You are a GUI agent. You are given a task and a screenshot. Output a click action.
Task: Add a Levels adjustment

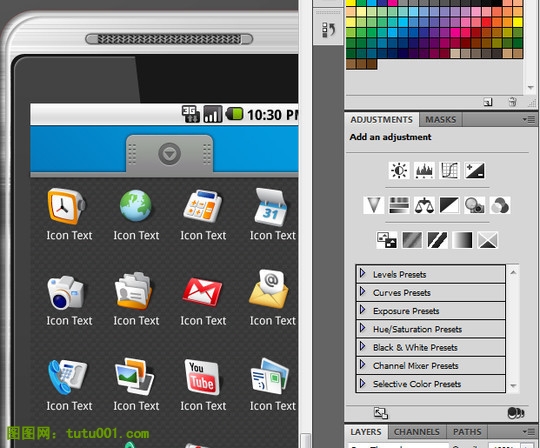424,170
